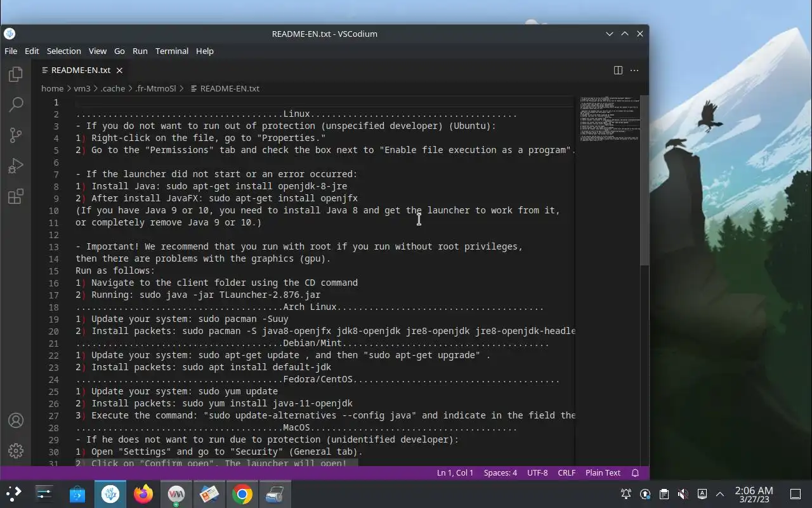Open the virtual machine manager taskbar icon
Screen dimensions: 812x508
click(x=176, y=494)
